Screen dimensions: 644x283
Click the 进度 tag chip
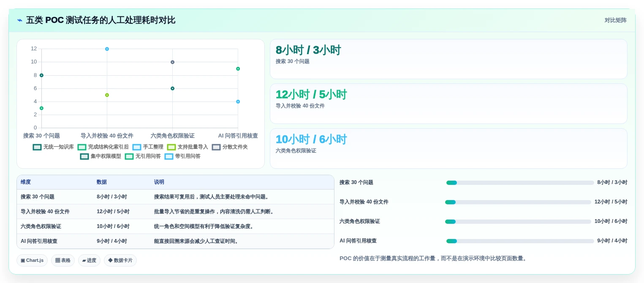pyautogui.click(x=89, y=261)
